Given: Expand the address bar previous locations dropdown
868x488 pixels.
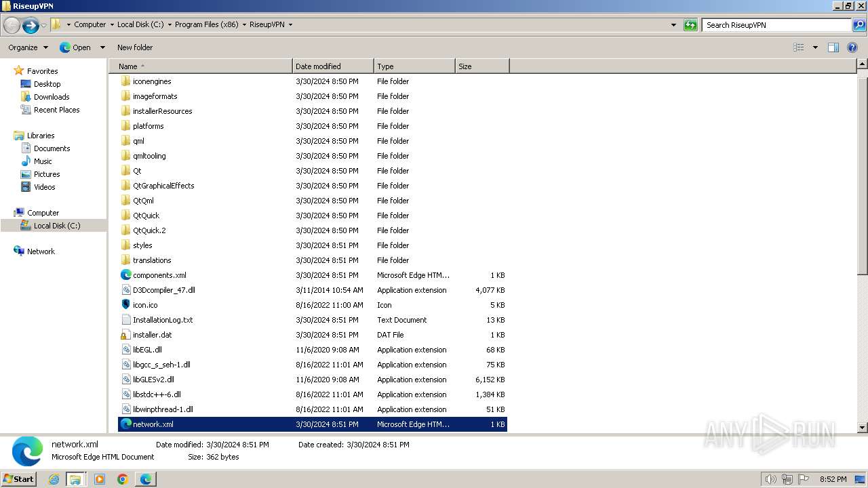Looking at the screenshot, I should pyautogui.click(x=673, y=25).
